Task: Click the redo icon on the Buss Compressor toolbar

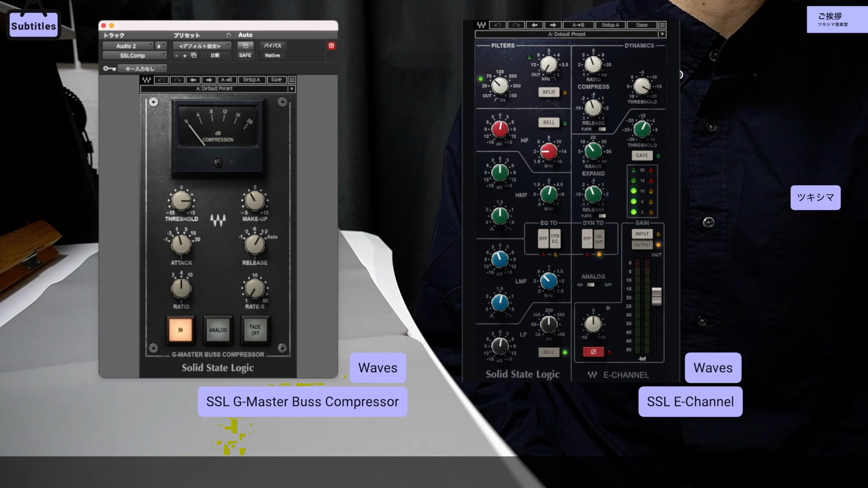Action: [x=176, y=80]
